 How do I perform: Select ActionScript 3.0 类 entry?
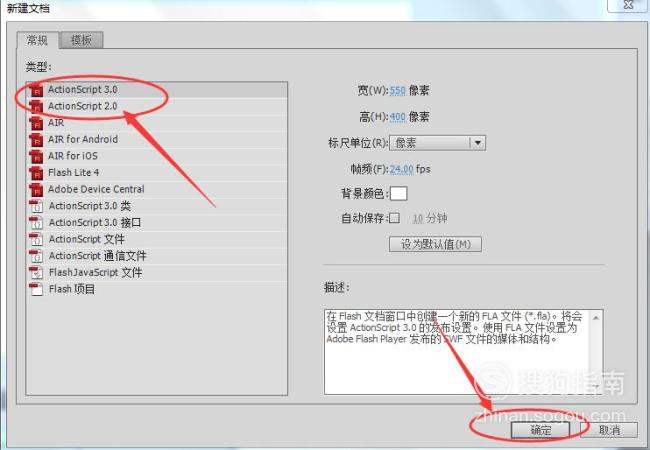click(157, 206)
